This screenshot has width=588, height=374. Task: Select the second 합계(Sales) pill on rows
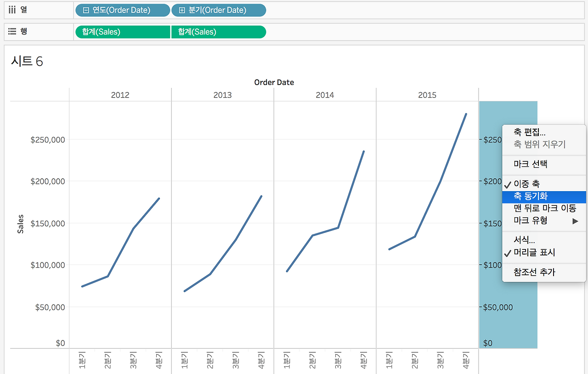pyautogui.click(x=219, y=32)
